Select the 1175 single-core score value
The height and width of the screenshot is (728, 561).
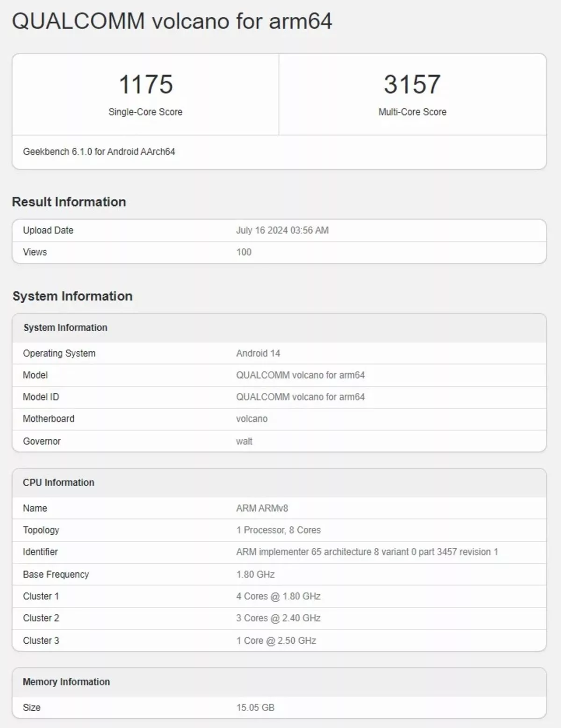coord(146,85)
